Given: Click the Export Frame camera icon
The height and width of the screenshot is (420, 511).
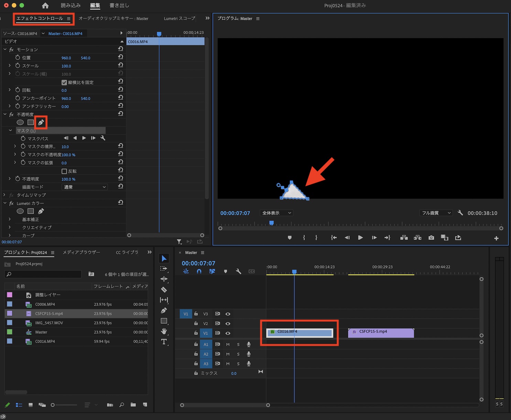Looking at the screenshot, I should [431, 238].
